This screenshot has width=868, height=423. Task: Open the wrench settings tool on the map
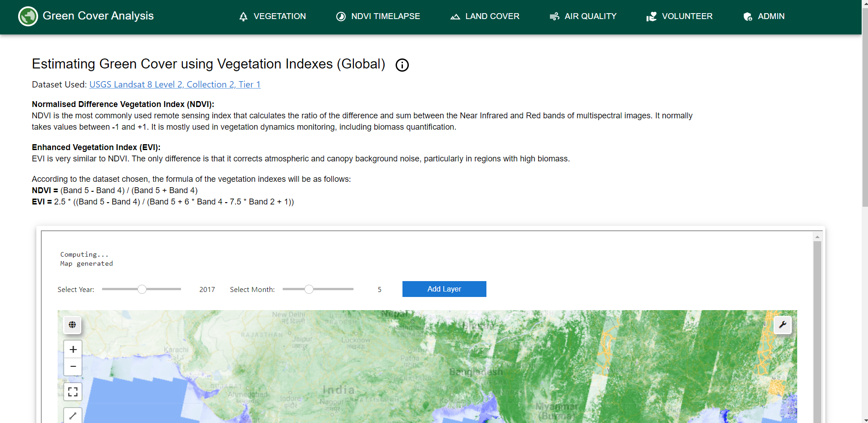click(x=782, y=325)
